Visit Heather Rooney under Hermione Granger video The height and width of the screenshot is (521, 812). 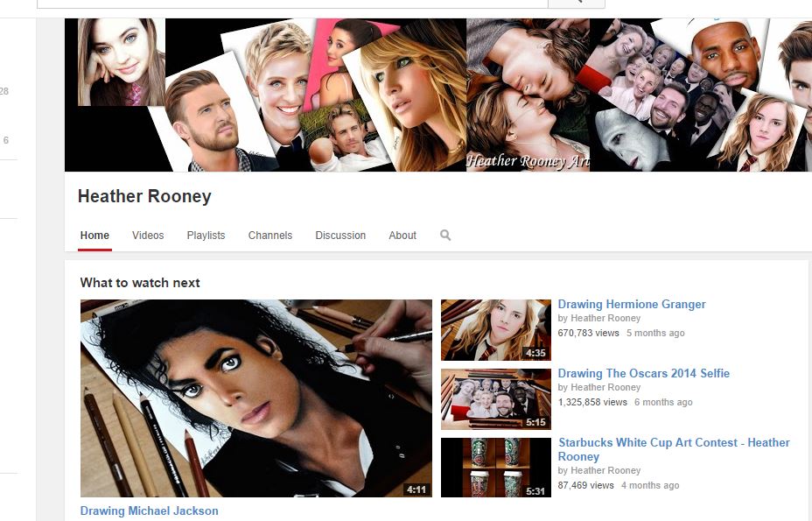point(605,319)
